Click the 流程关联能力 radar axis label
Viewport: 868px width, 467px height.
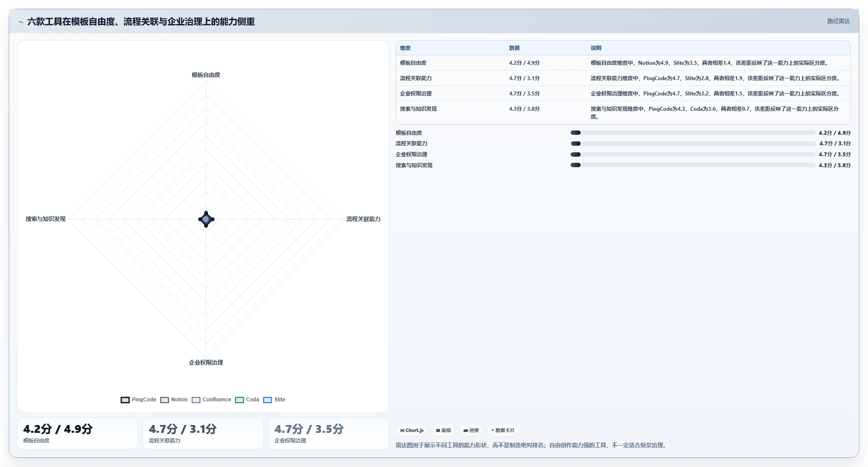pos(364,219)
